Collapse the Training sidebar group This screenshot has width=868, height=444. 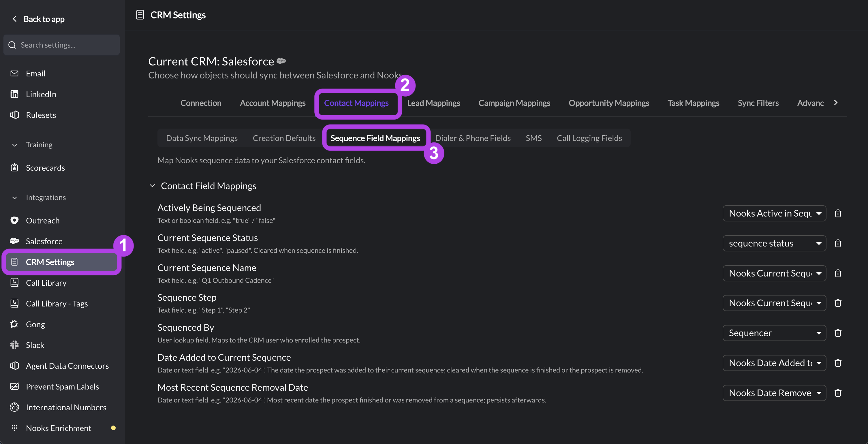coord(14,145)
